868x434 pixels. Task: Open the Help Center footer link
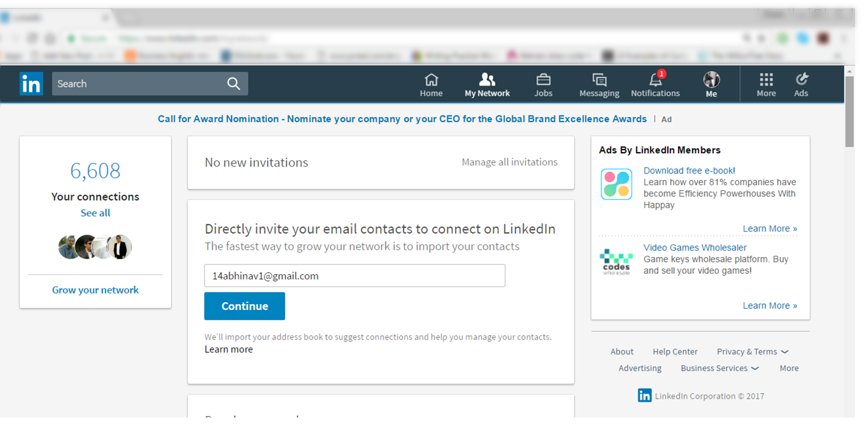tap(675, 352)
